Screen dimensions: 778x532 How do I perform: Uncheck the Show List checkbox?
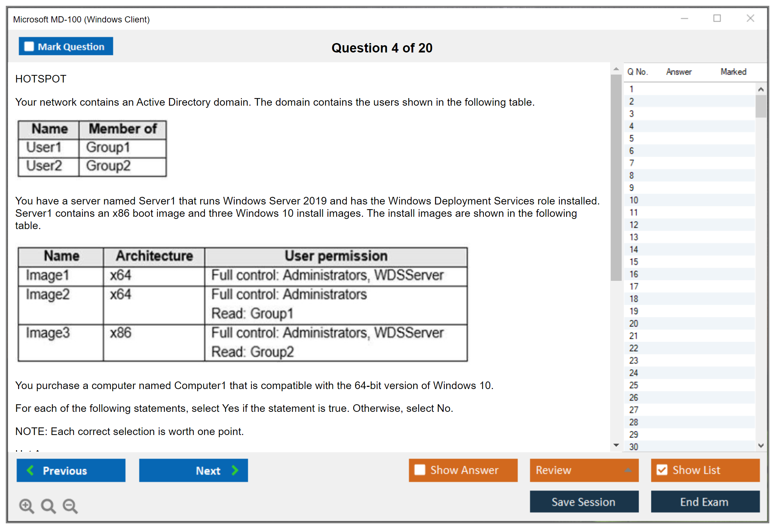[662, 470]
